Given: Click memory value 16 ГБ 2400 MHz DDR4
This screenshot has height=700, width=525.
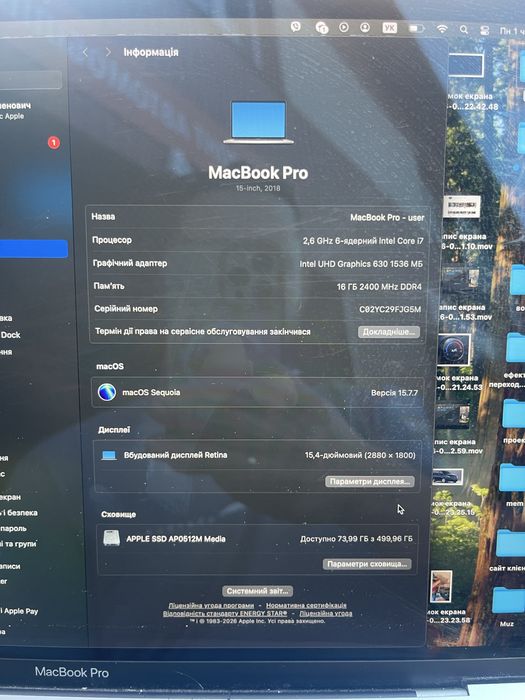Looking at the screenshot, I should pos(379,287).
